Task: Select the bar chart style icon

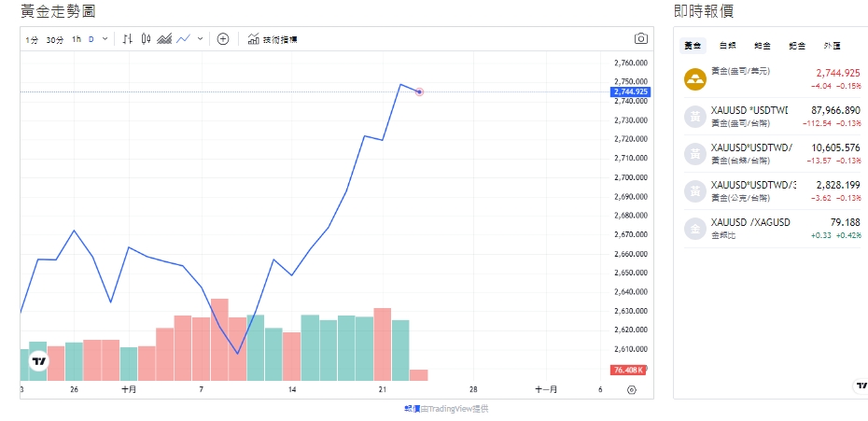Action: (128, 39)
